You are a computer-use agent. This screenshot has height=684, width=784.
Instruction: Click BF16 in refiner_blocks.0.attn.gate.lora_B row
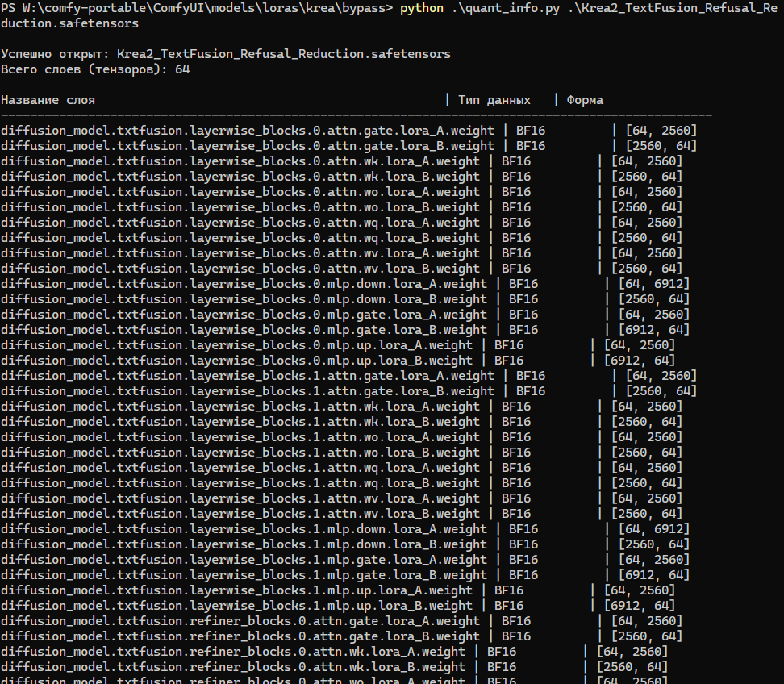click(516, 636)
